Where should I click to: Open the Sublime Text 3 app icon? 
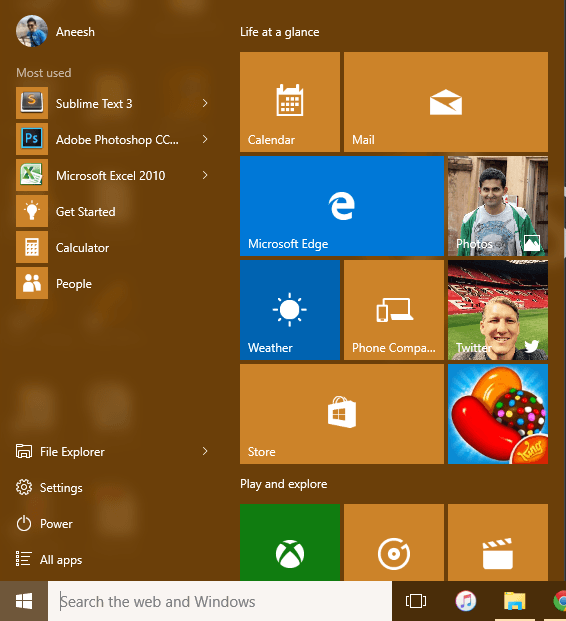pyautogui.click(x=32, y=103)
